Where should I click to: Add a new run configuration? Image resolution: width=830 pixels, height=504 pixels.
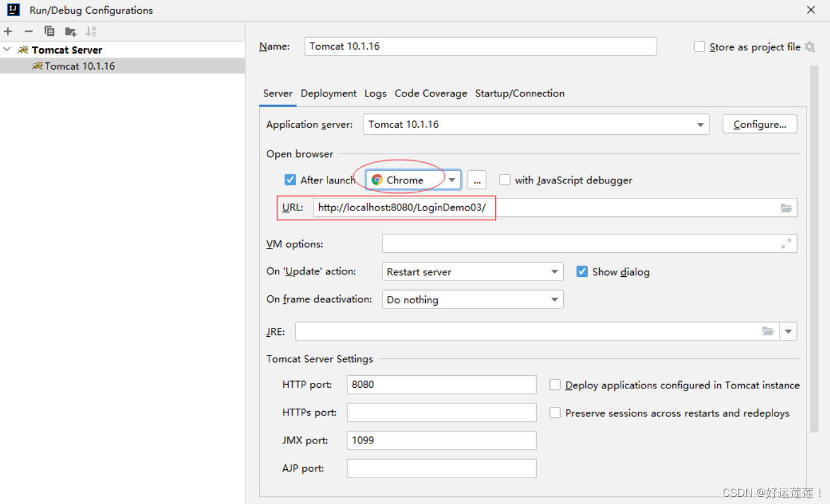pyautogui.click(x=8, y=31)
